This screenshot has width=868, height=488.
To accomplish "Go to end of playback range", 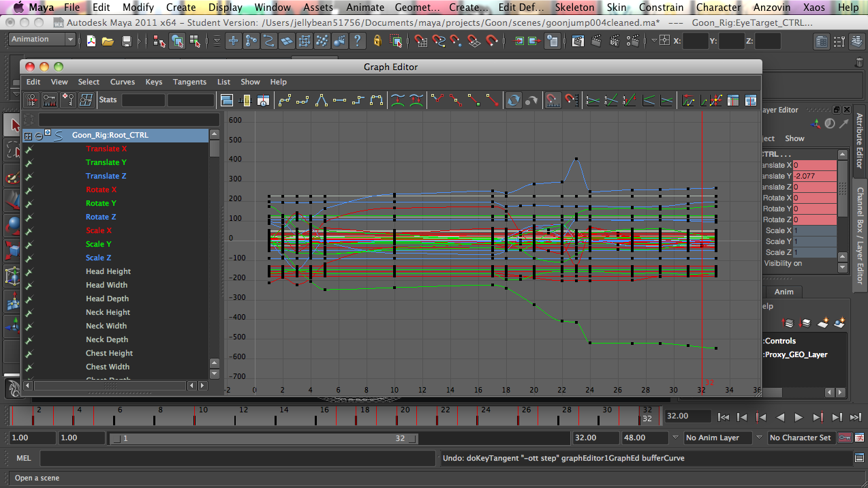I will coord(856,417).
